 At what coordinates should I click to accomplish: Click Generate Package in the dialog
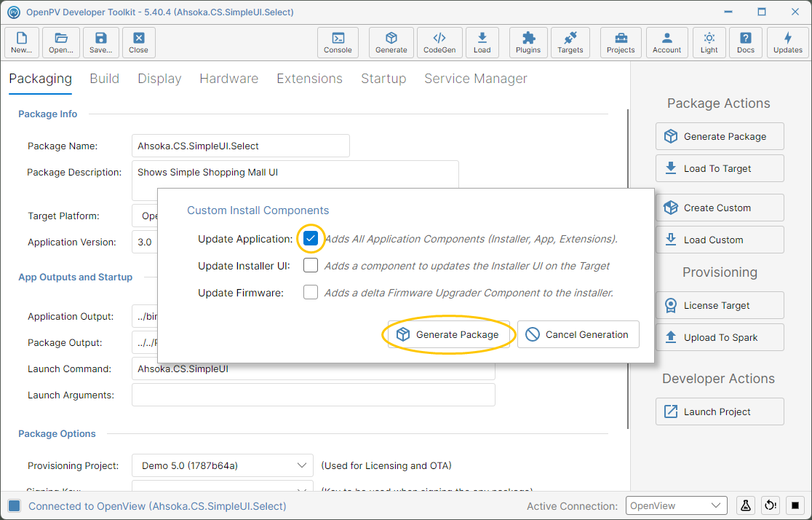tap(449, 334)
